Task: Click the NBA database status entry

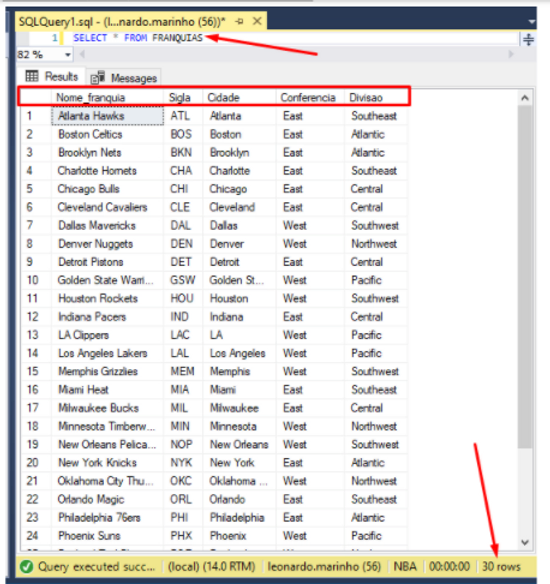Action: [x=405, y=566]
